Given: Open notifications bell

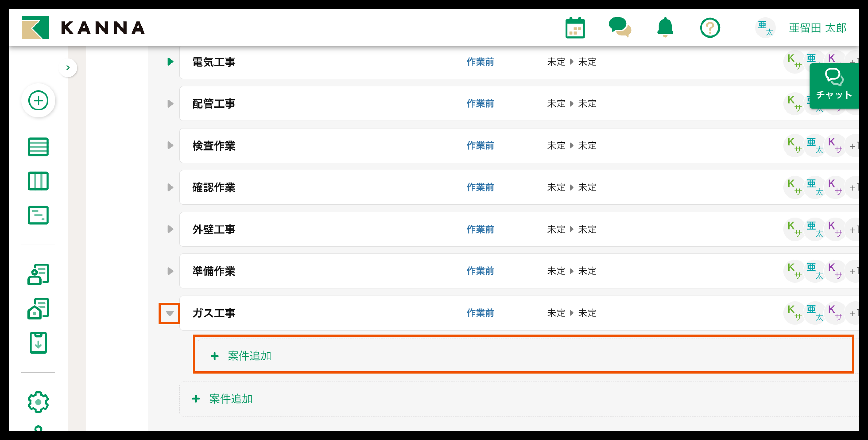Looking at the screenshot, I should click(x=665, y=27).
